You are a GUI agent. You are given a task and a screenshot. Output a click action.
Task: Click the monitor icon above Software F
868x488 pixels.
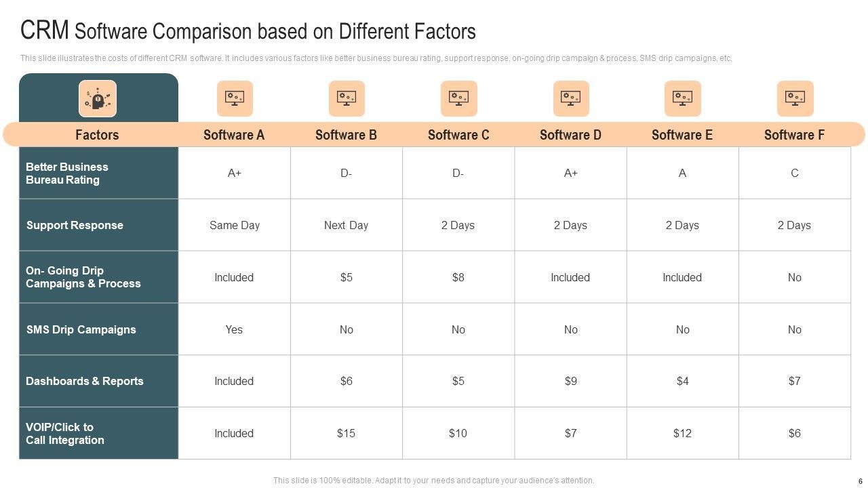tap(795, 99)
